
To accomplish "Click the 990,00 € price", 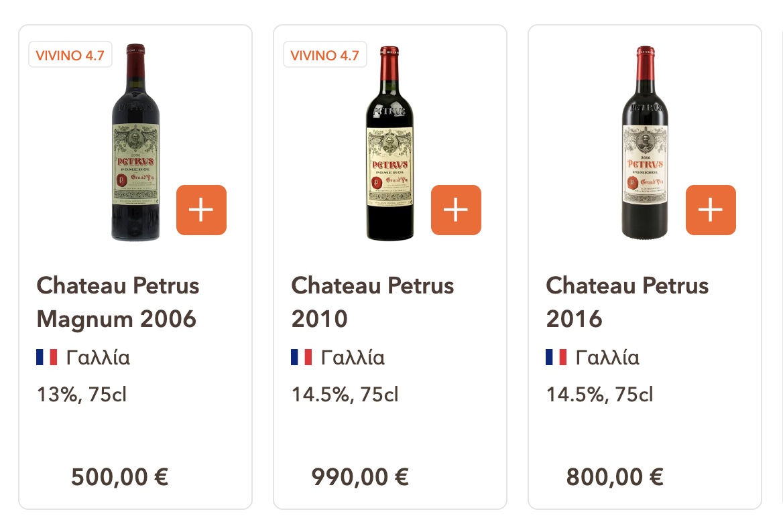I will (360, 477).
